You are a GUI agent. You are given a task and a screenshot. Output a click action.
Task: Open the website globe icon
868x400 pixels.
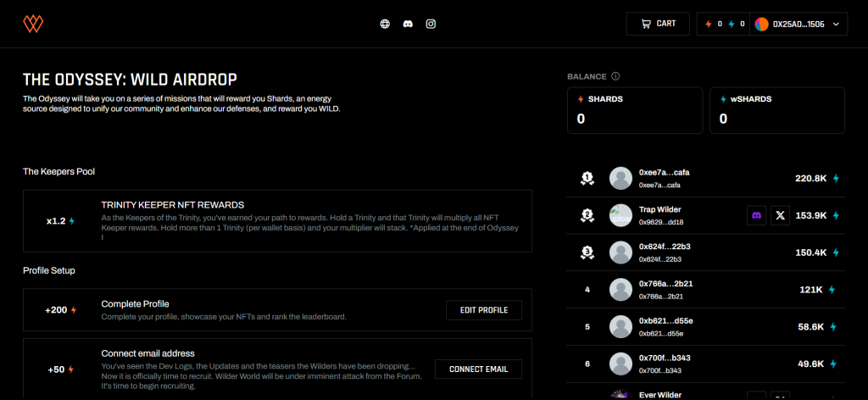coord(385,24)
